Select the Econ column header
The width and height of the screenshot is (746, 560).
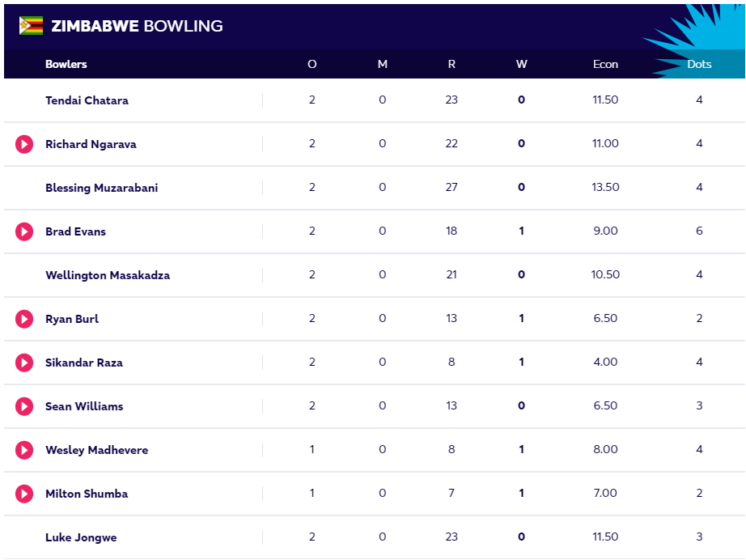(605, 64)
